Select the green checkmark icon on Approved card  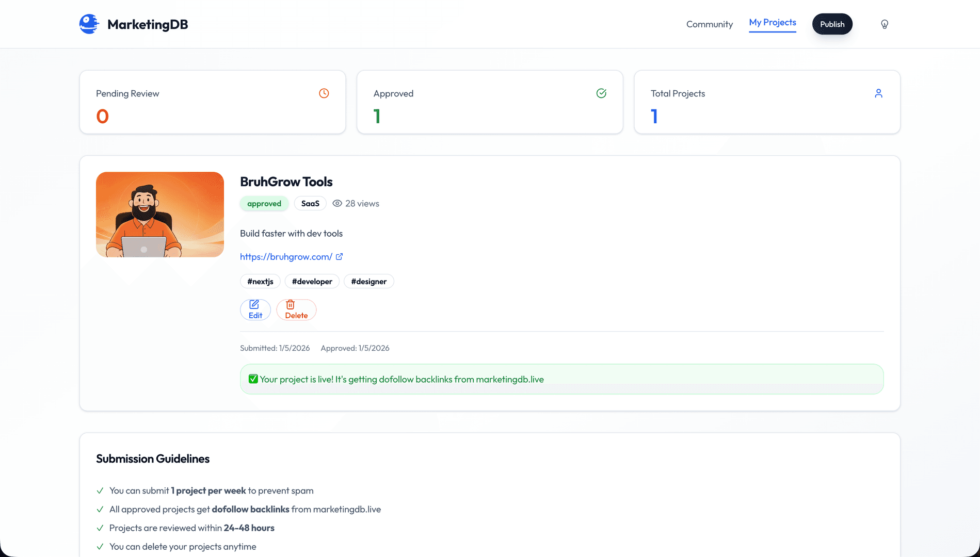pyautogui.click(x=601, y=93)
